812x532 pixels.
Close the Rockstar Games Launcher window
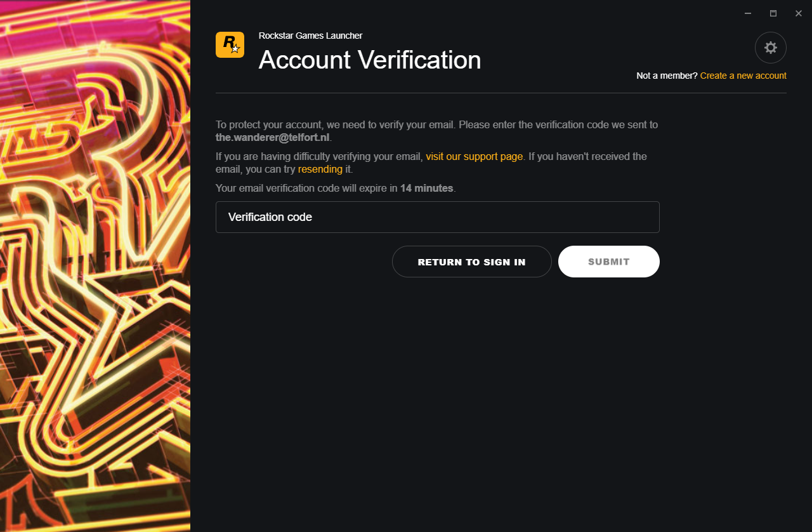click(x=799, y=13)
